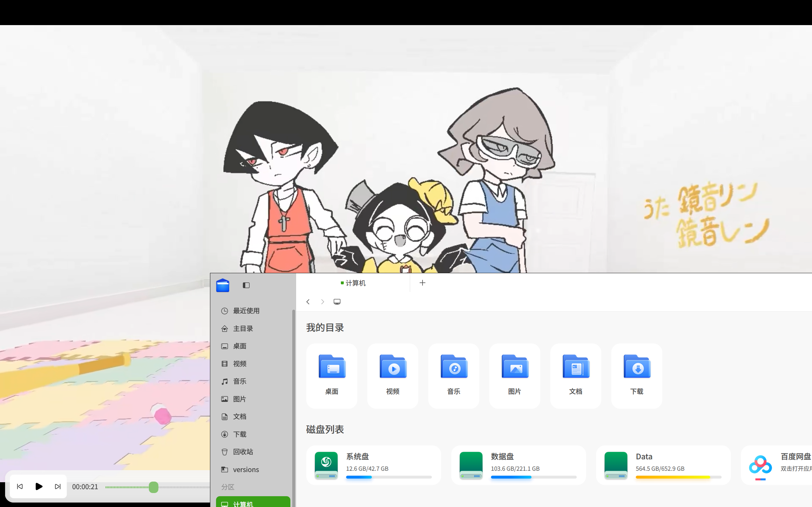Go forward with the right arrow
The image size is (812, 507).
tap(322, 302)
